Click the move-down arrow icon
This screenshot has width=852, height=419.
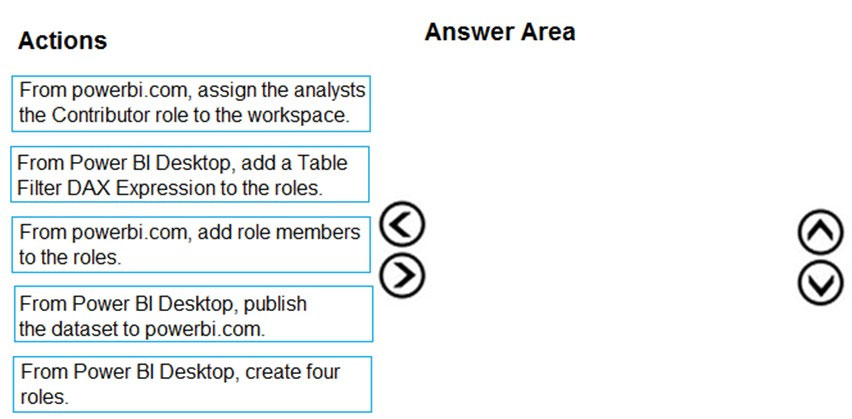tap(820, 282)
